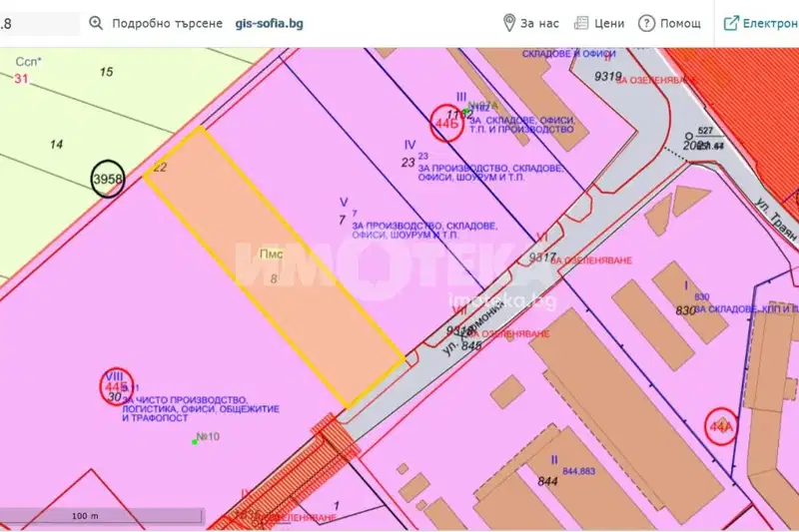Image resolution: width=799 pixels, height=532 pixels.
Task: Click the black circle marker 3958
Action: (108, 179)
